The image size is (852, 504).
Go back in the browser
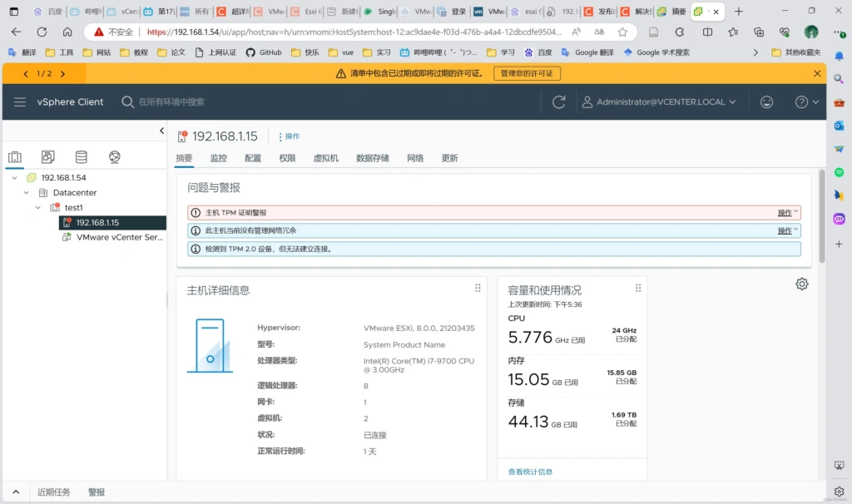(x=17, y=32)
